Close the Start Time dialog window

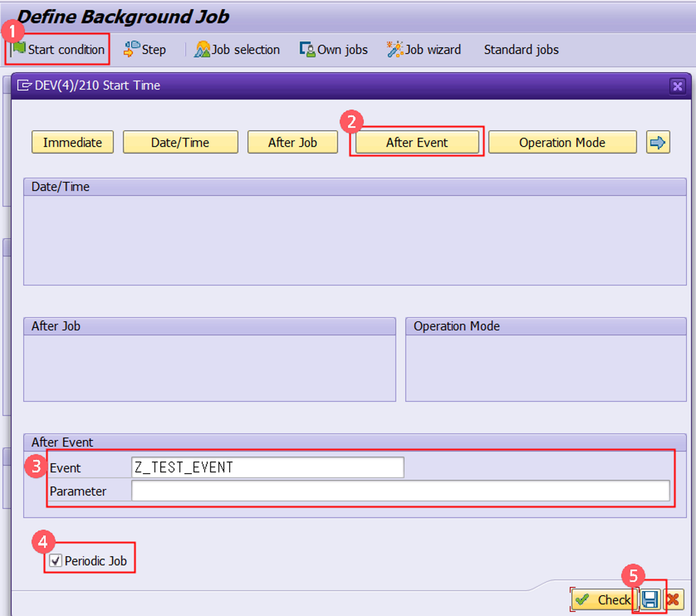click(677, 86)
